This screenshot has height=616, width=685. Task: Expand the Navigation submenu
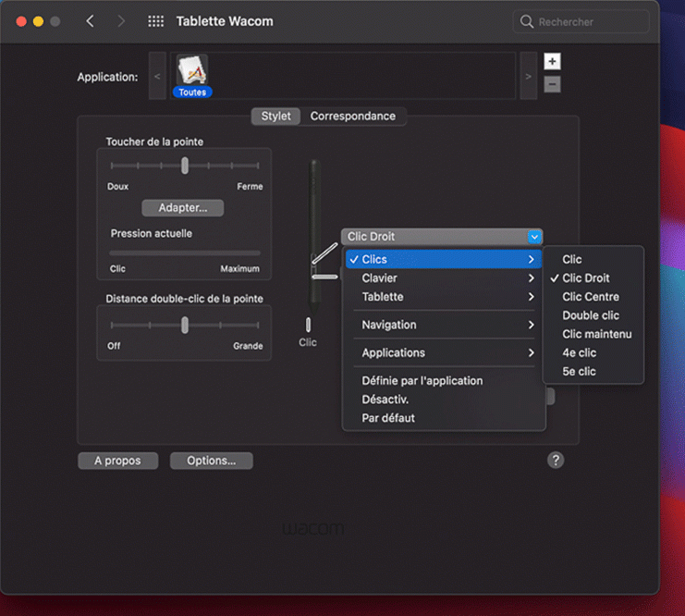pos(444,325)
